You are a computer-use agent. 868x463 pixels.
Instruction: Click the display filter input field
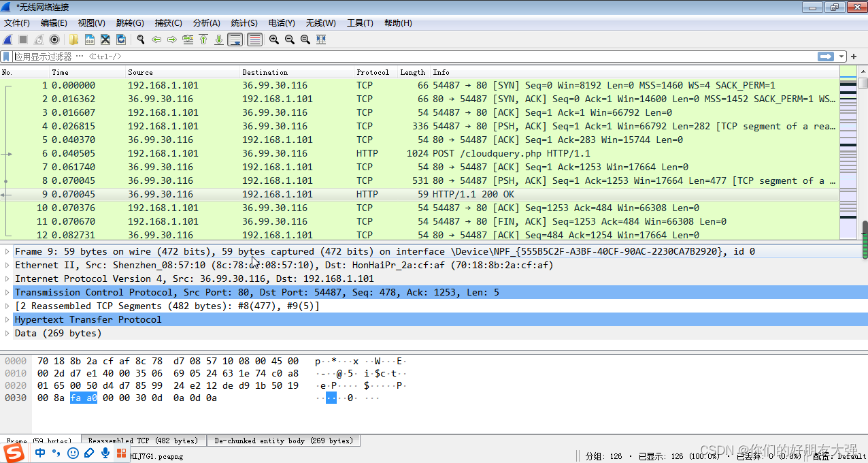tap(415, 57)
